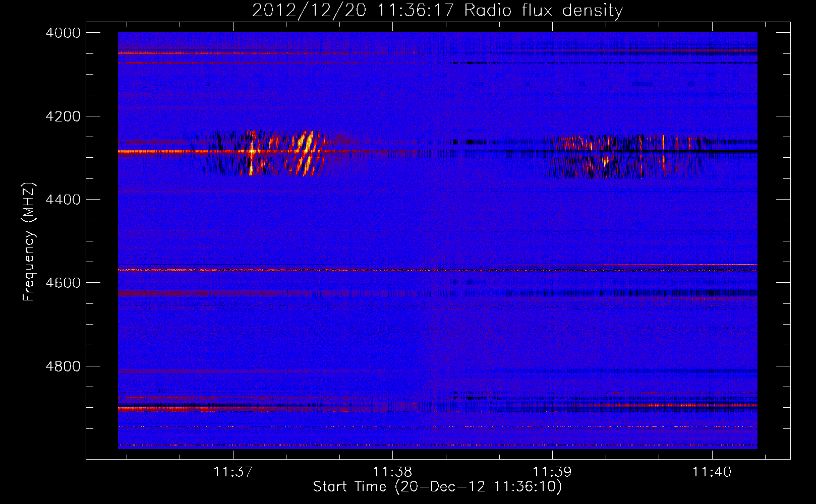This screenshot has height=504, width=816.
Task: Click the 11:40 time tick label
Action: 712,472
